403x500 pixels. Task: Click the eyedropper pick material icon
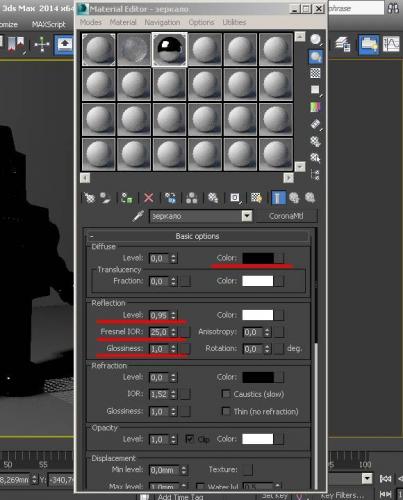[x=138, y=216]
